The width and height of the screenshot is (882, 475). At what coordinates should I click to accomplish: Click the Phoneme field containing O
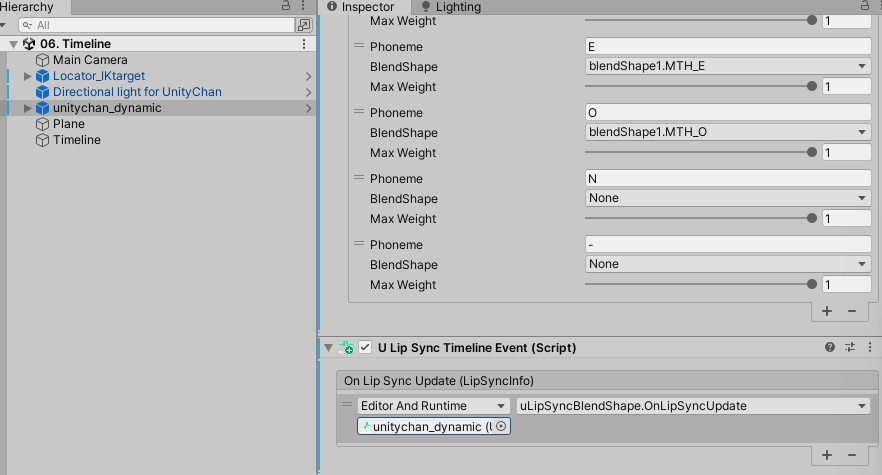pos(728,113)
